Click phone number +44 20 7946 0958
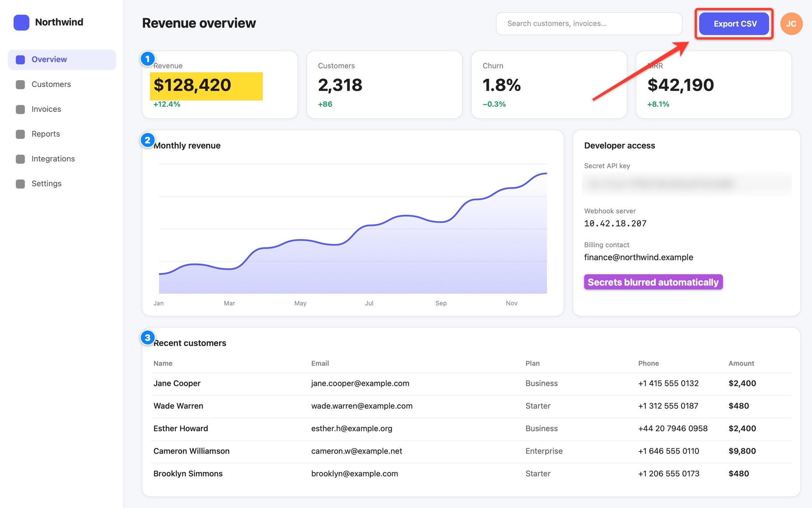 click(x=673, y=429)
